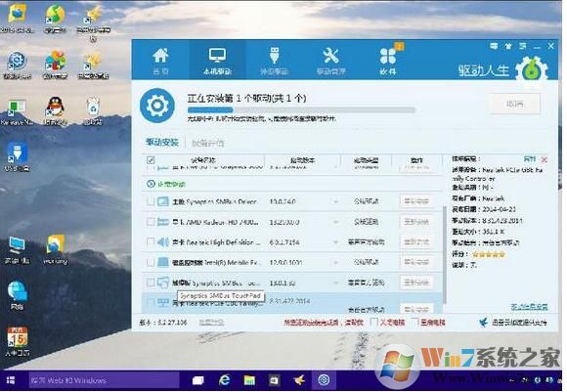
Task: Toggle the shut down computer checkbox
Action: [374, 322]
